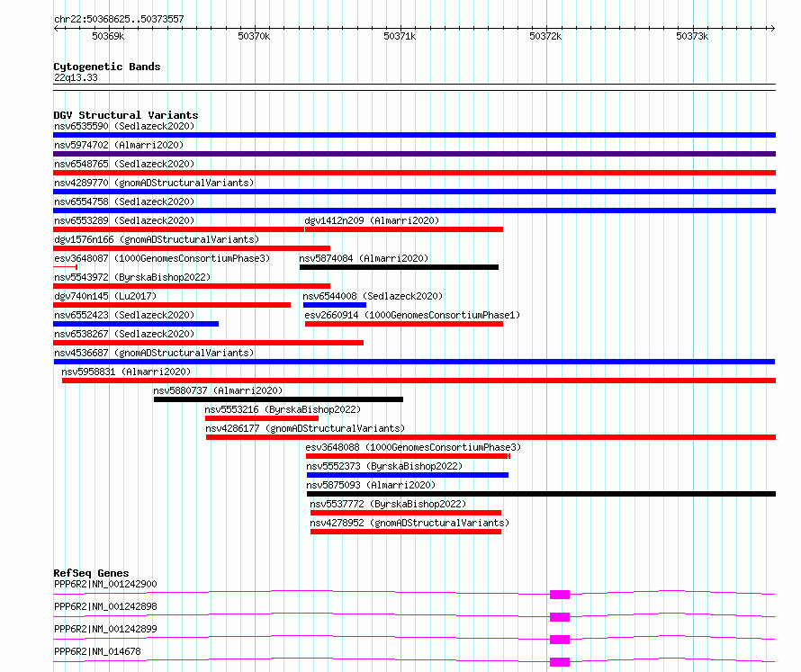
Task: Click dgv740n145 (Lu2017) label
Action: 105,296
